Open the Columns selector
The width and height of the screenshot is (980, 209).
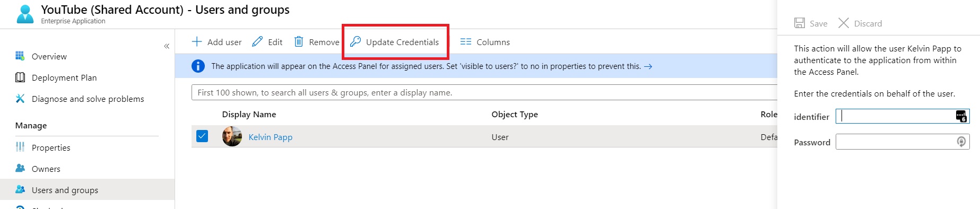click(x=485, y=42)
